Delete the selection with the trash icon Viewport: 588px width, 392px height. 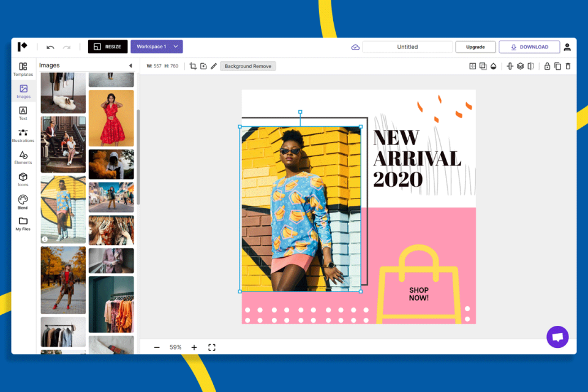568,66
